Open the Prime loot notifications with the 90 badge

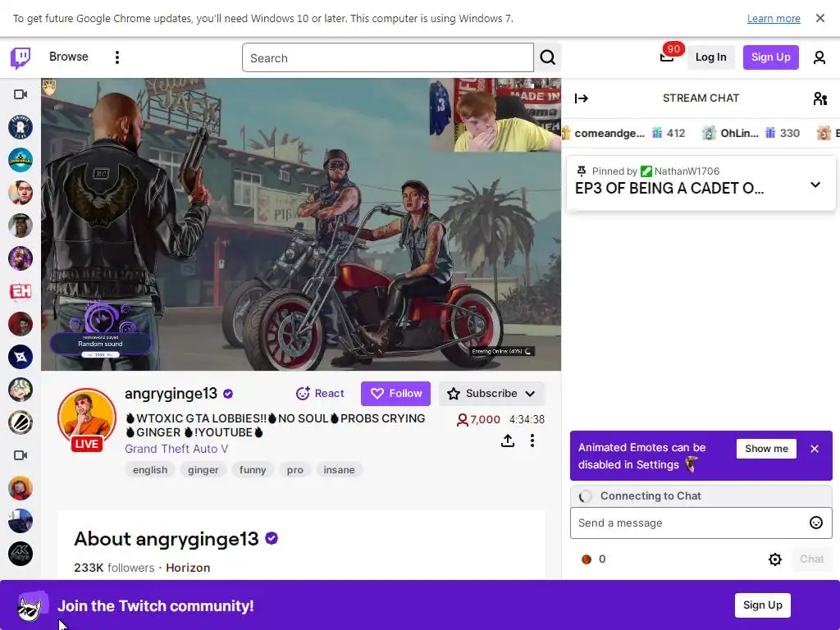pyautogui.click(x=666, y=57)
